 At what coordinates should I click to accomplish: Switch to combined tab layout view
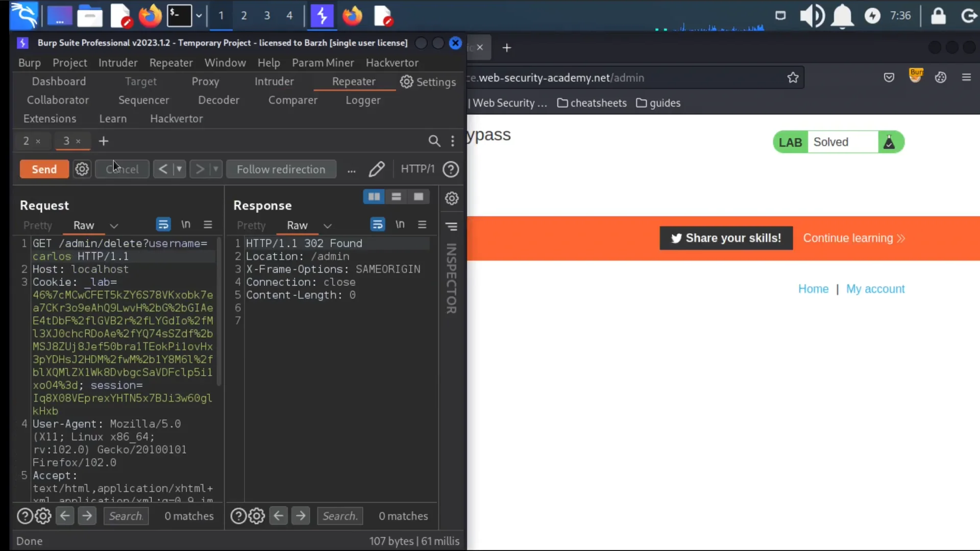[x=419, y=197]
